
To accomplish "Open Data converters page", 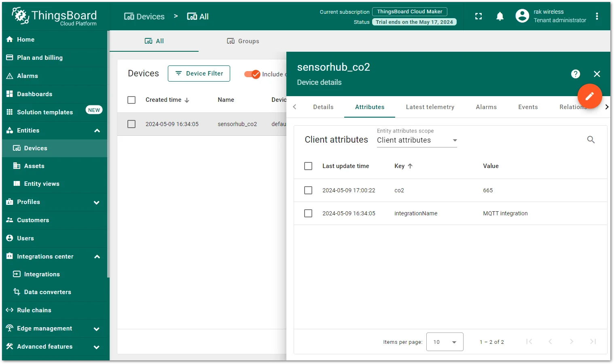I will click(x=55, y=292).
